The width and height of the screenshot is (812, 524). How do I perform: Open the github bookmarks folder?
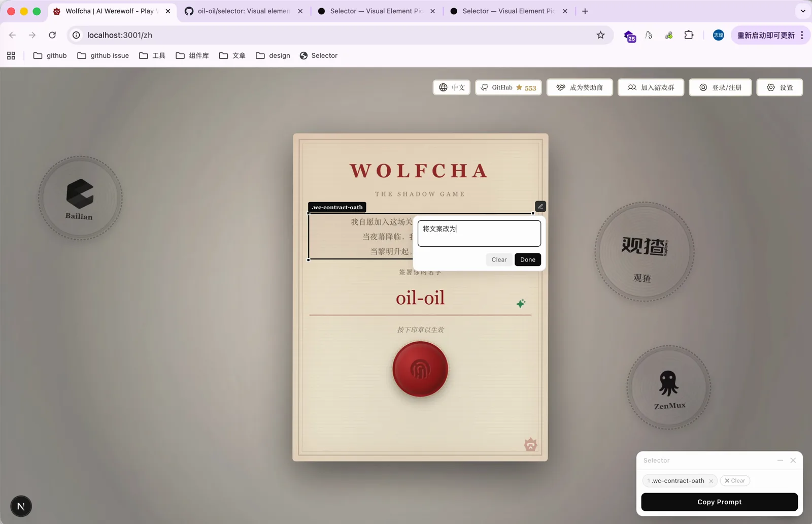pos(50,55)
